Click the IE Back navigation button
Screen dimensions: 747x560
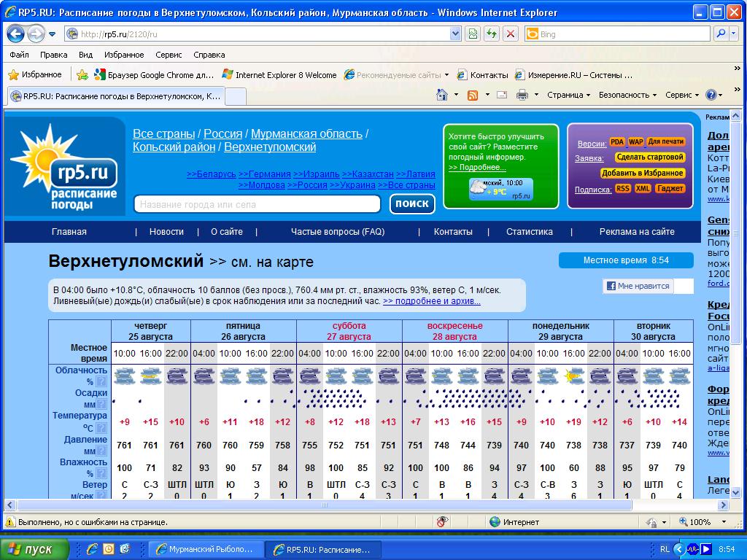tap(16, 34)
